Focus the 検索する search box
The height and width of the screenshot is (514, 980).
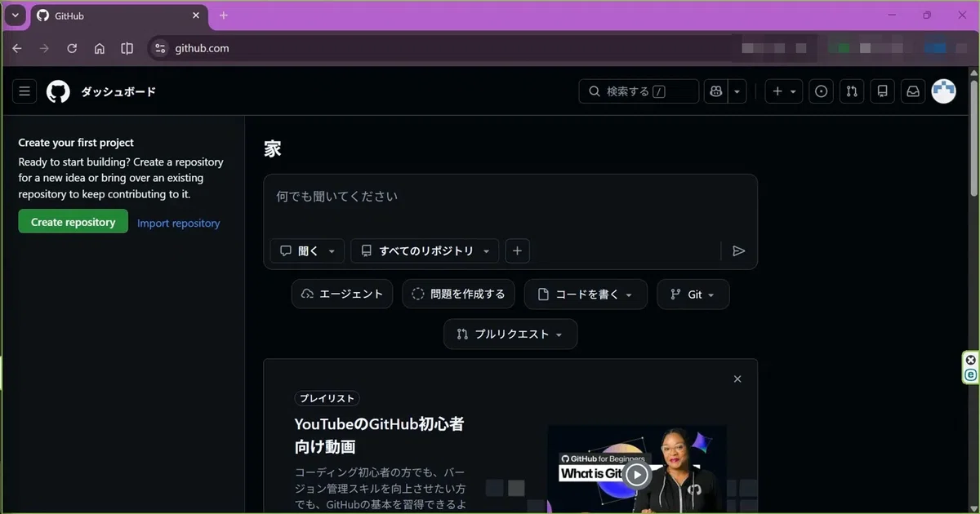point(639,91)
